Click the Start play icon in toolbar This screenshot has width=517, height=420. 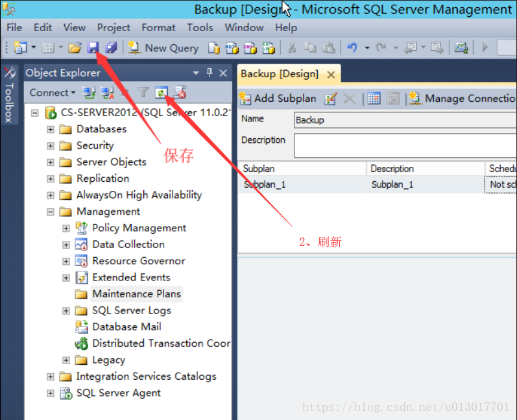485,47
